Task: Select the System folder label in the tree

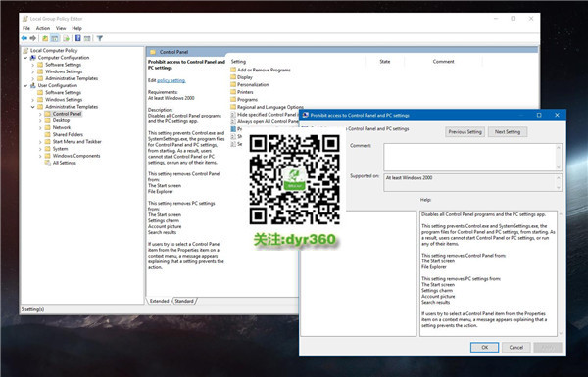Action: [x=60, y=149]
